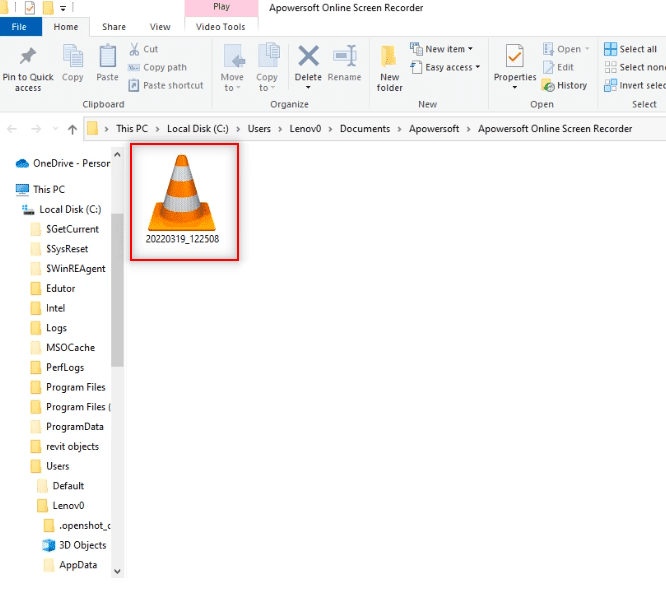Select the Default user folder
The width and height of the screenshot is (666, 595).
(x=61, y=486)
